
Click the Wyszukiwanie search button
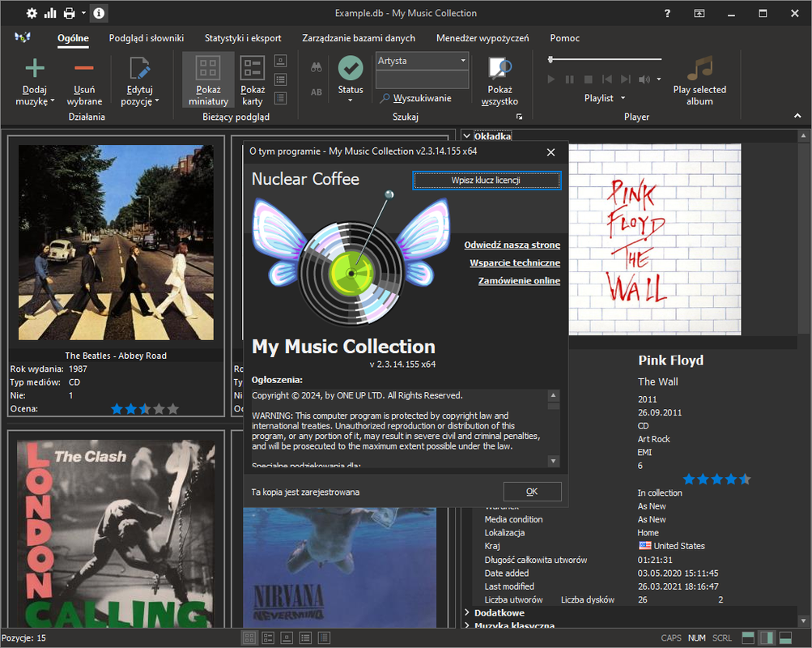(416, 99)
